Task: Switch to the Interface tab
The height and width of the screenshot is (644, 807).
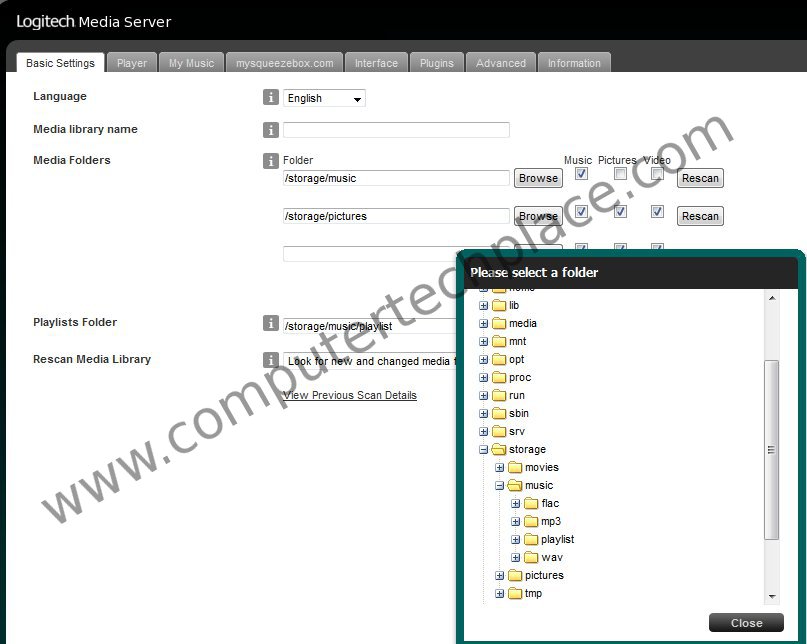Action: pyautogui.click(x=376, y=63)
